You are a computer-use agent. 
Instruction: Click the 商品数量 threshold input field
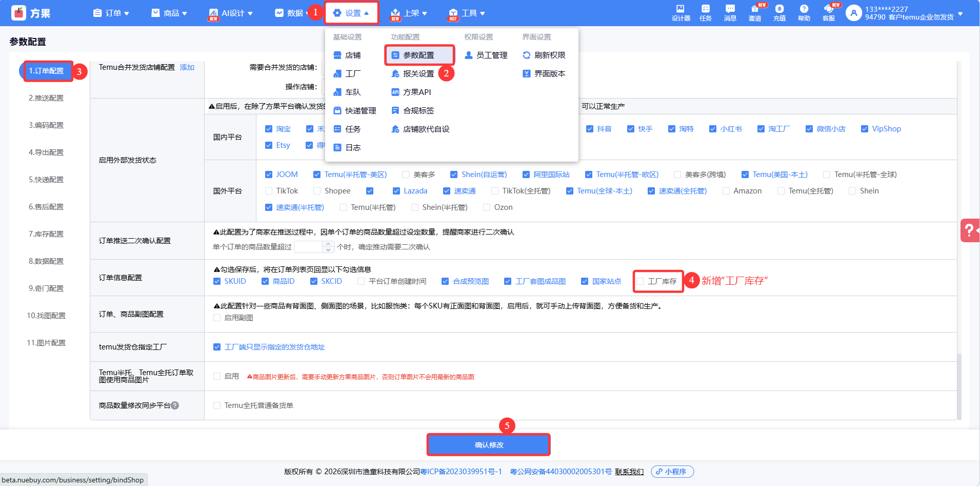tap(309, 247)
